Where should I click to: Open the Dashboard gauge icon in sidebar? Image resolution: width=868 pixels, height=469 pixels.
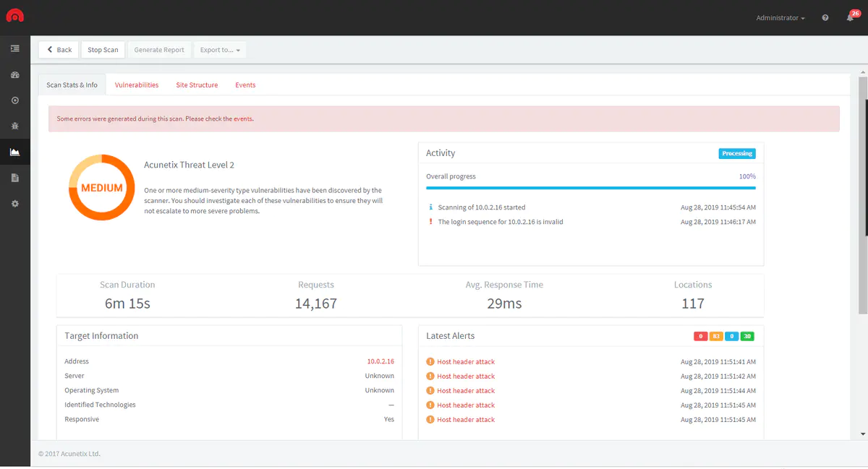pyautogui.click(x=15, y=74)
